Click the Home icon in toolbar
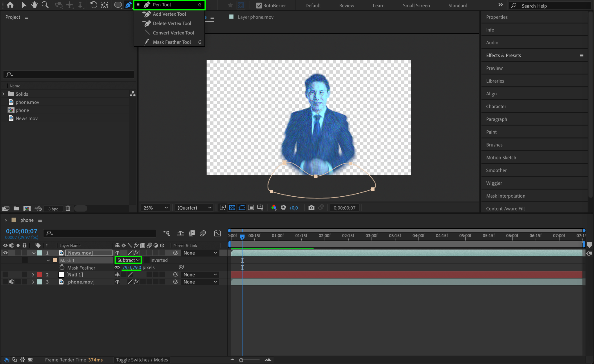The width and height of the screenshot is (594, 364). pyautogui.click(x=10, y=5)
